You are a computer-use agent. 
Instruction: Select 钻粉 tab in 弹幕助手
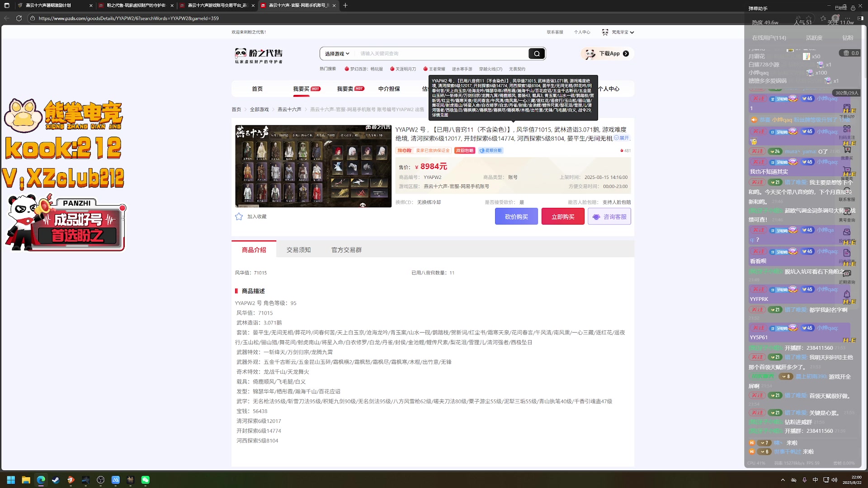click(848, 38)
